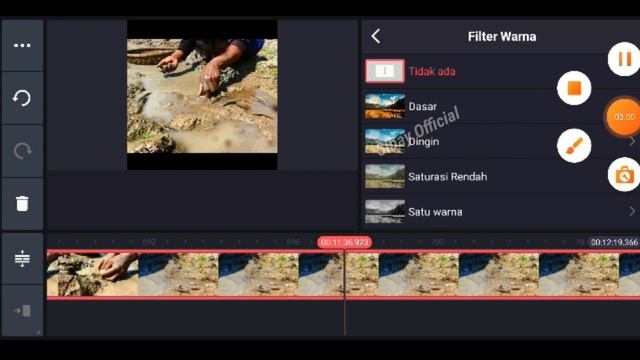Click the Satu warna grayscale thumbnail
Viewport: 640px width, 360px height.
pyautogui.click(x=384, y=211)
